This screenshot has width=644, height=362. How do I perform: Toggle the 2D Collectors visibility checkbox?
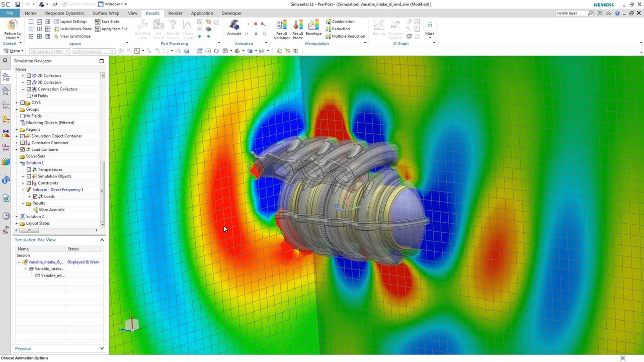(x=28, y=75)
